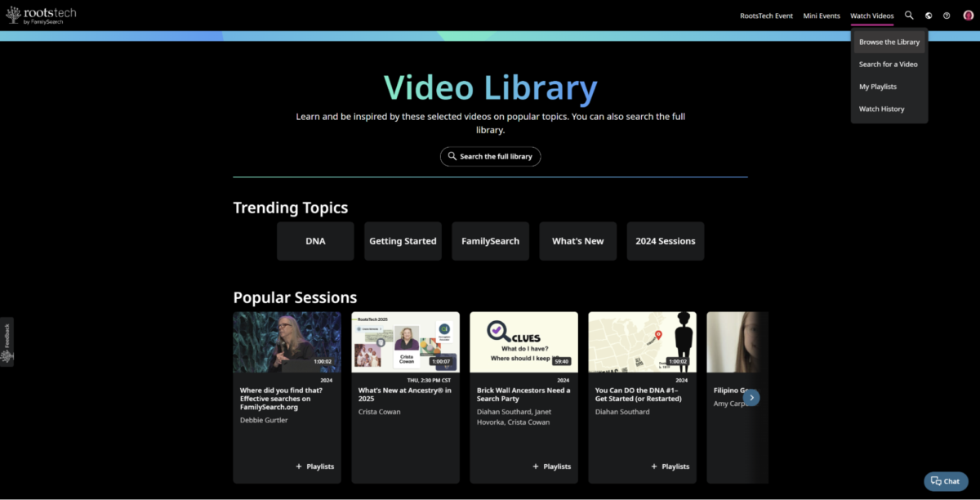Click your profile avatar icon
980x500 pixels.
[x=967, y=15]
